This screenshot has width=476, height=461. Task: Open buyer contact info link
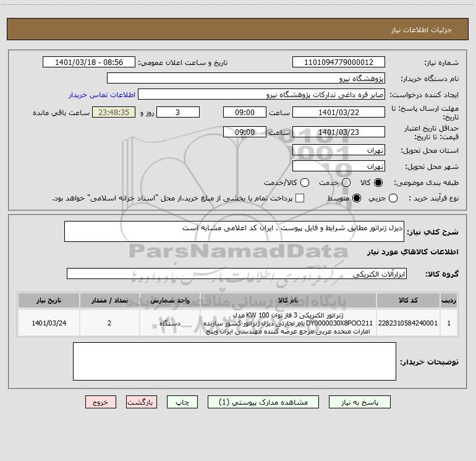click(102, 95)
